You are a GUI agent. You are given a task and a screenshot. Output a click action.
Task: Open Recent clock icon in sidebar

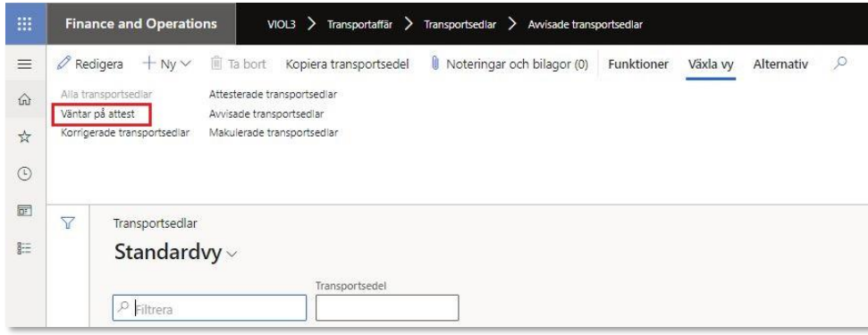click(x=25, y=173)
